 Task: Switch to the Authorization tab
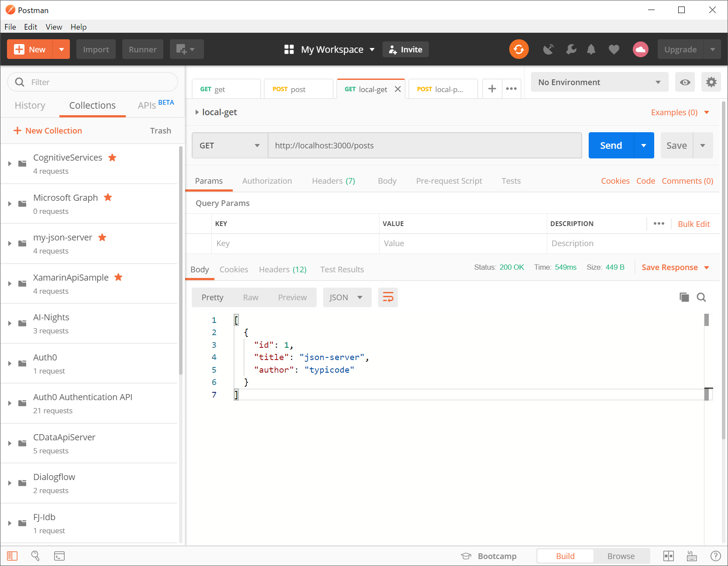(267, 181)
